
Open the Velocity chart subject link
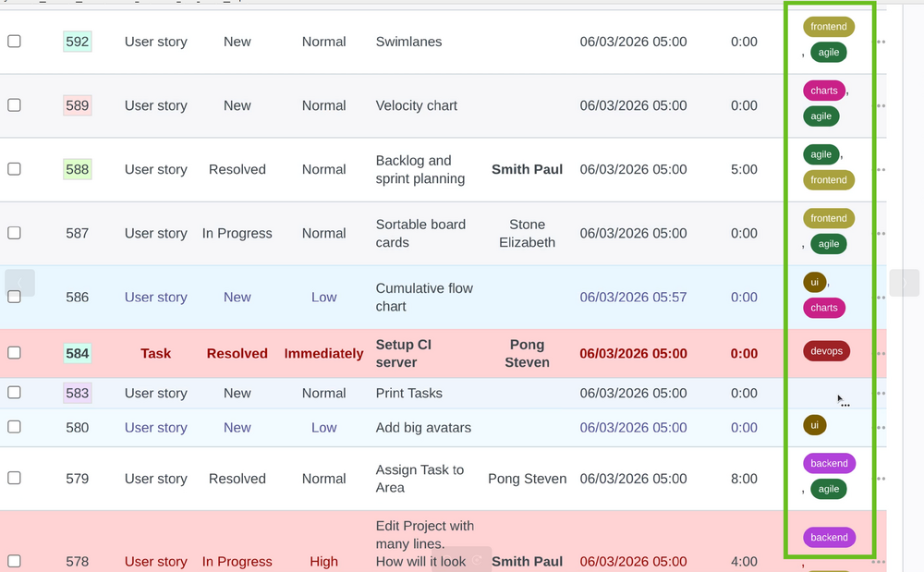point(417,105)
